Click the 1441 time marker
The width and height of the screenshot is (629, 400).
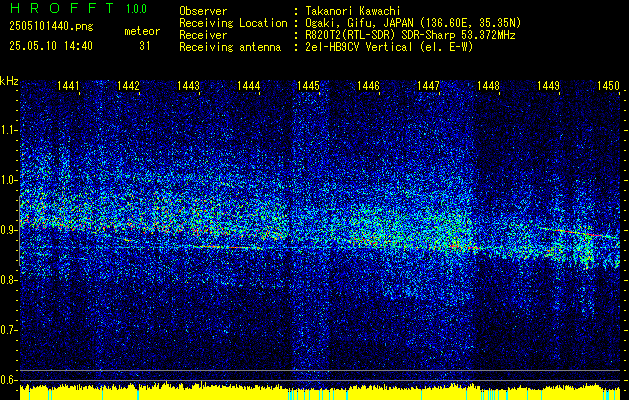(x=68, y=85)
